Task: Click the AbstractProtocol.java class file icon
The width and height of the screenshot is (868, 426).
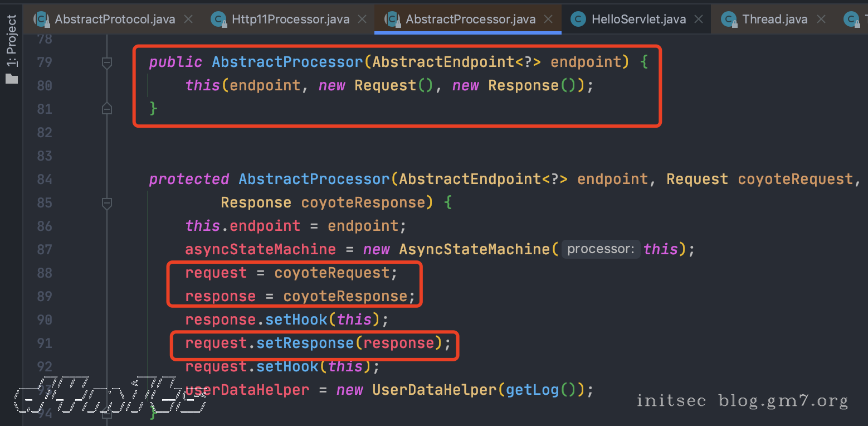Action: 42,20
